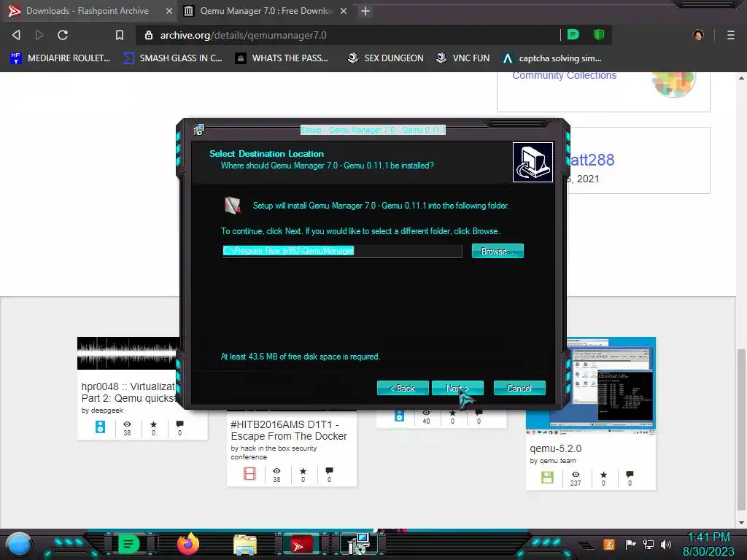
Task: Click views eye icon on qemu-5.2.0 card
Action: point(576,474)
